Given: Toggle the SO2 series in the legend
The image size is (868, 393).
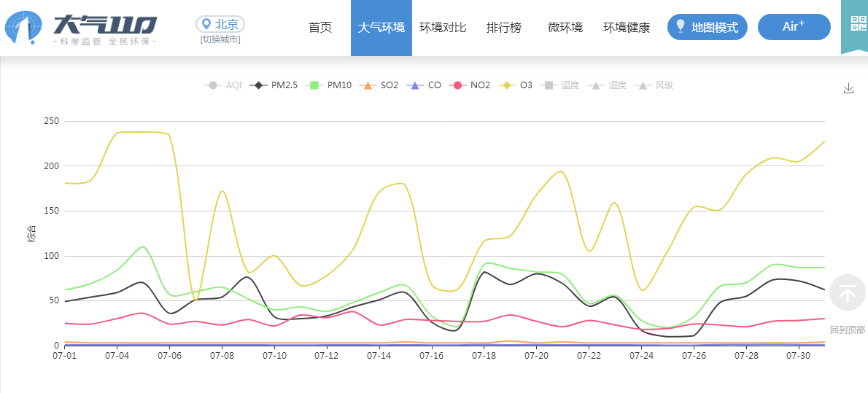Looking at the screenshot, I should pos(378,85).
